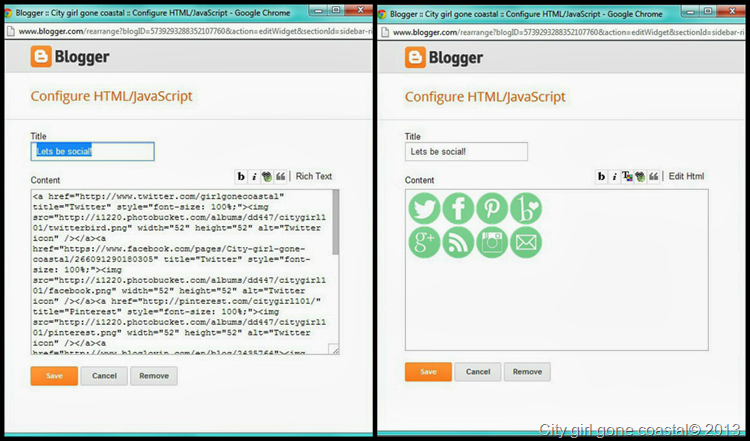The image size is (750, 441).
Task: Click the Bloglovin icon in preview
Action: (526, 209)
